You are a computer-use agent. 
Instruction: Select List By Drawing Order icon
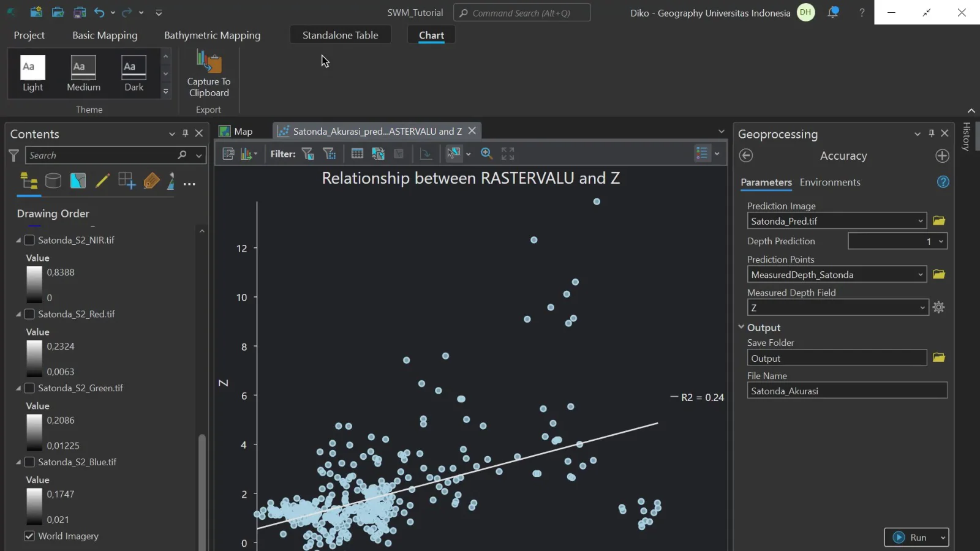point(29,181)
